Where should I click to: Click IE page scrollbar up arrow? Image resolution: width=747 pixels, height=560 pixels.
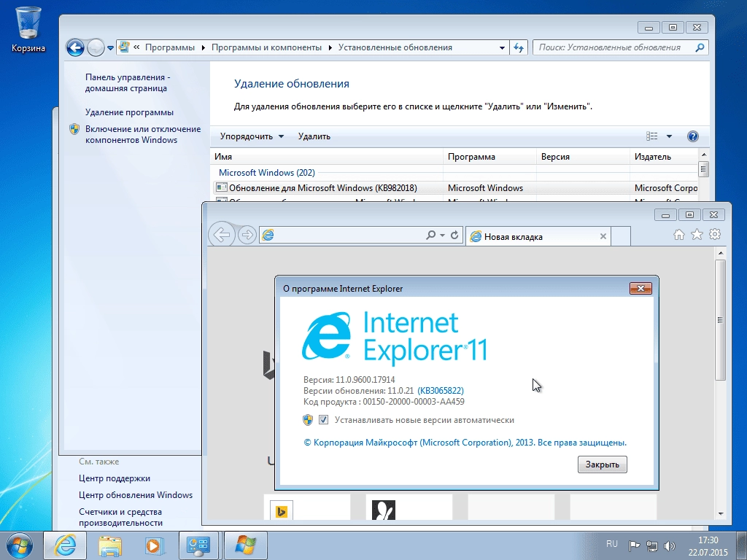point(721,253)
